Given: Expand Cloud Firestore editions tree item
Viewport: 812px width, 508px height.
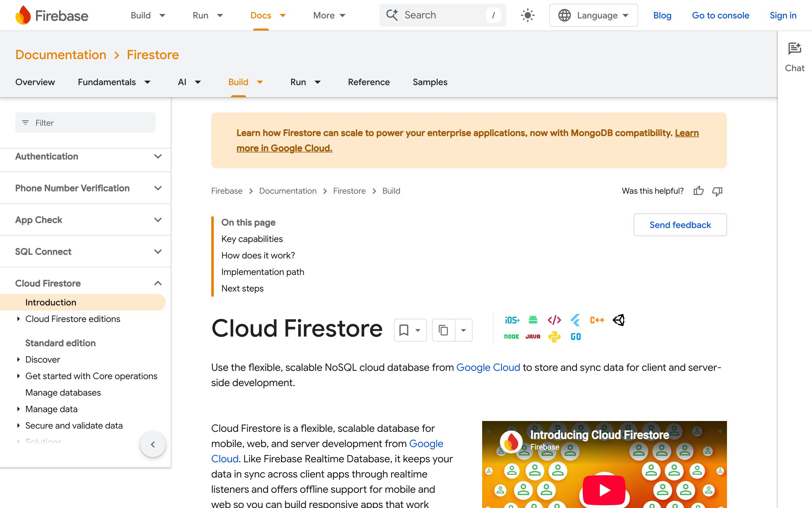Looking at the screenshot, I should pyautogui.click(x=18, y=319).
